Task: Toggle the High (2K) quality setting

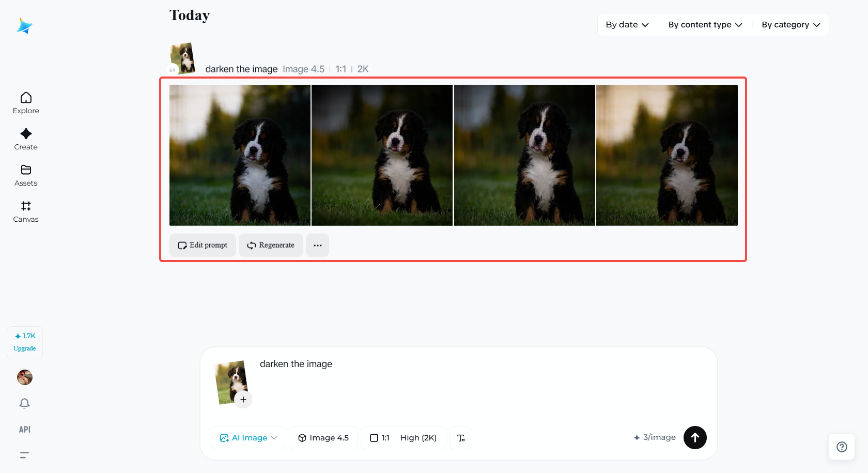Action: tap(419, 437)
